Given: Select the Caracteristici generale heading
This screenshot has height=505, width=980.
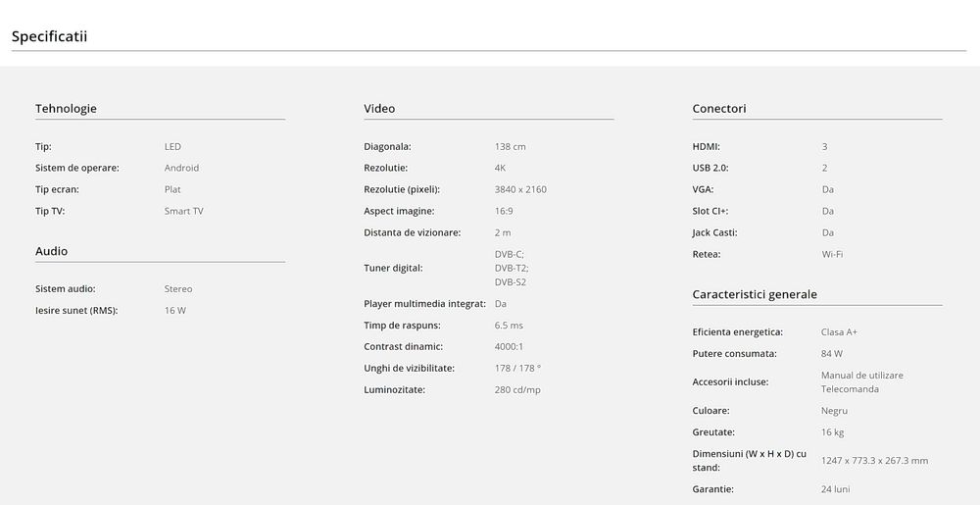Looking at the screenshot, I should 754,294.
